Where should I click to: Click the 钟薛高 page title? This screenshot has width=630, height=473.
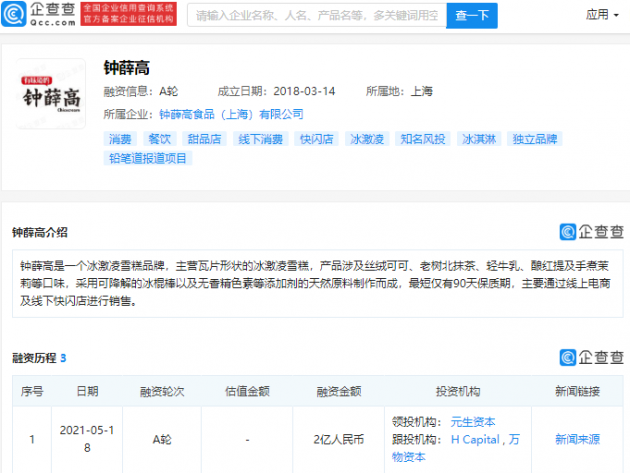tap(127, 68)
